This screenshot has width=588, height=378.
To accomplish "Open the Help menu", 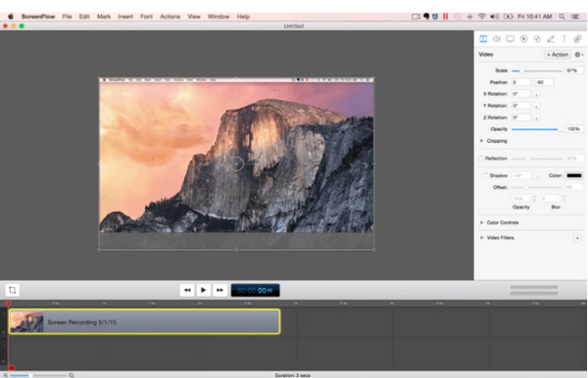I will (x=243, y=17).
